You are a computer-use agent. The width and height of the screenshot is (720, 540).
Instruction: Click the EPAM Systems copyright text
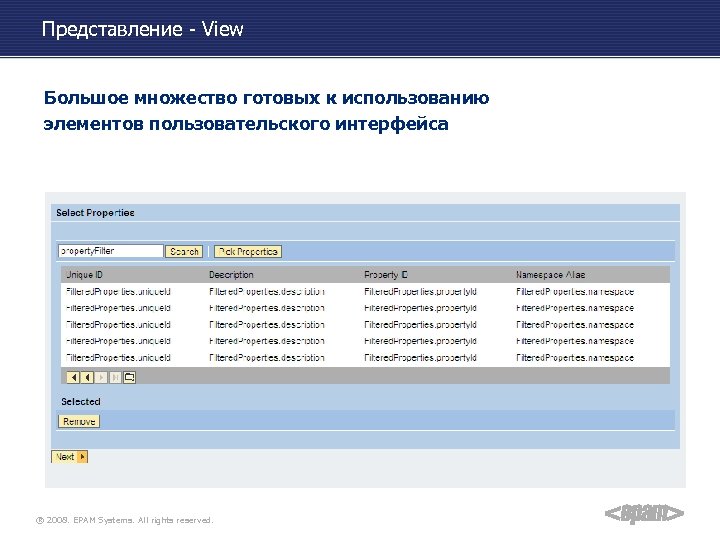[124, 520]
